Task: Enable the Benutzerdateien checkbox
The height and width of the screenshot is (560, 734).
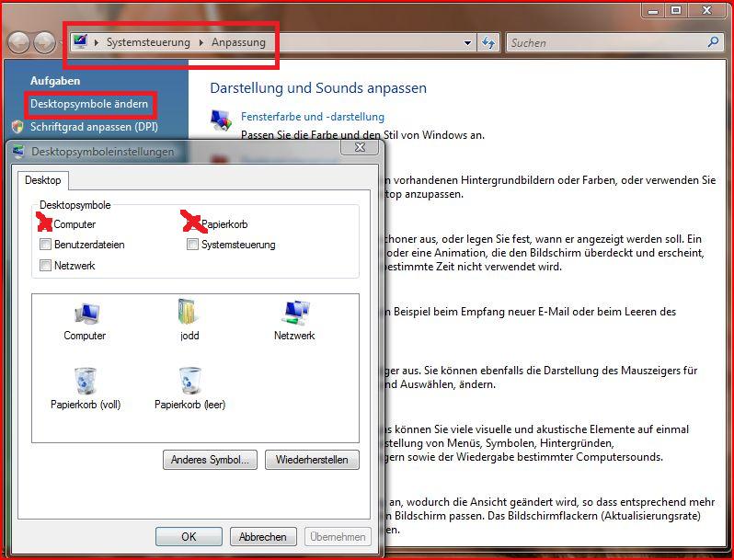Action: (x=45, y=245)
